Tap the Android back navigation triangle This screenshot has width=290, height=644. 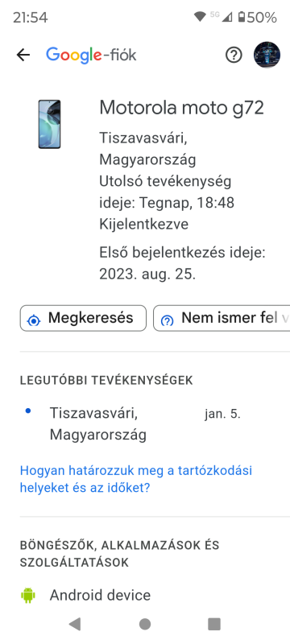point(75,624)
